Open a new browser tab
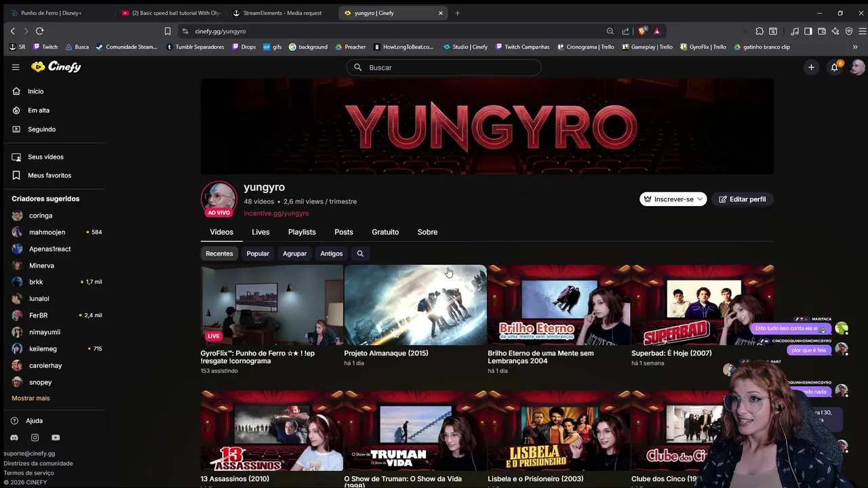Screen dimensions: 868x488 (x=457, y=13)
